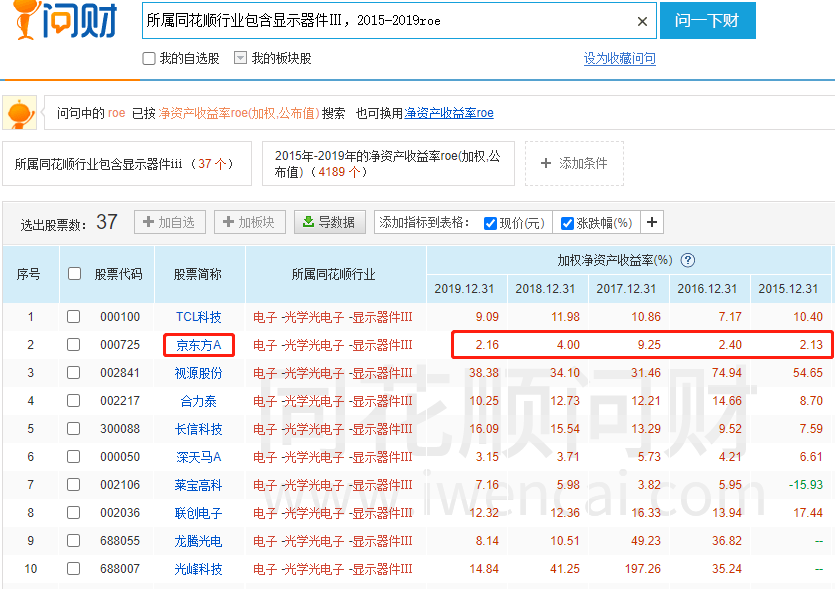The image size is (835, 589).
Task: Click the 股票简称 column header
Action: click(198, 274)
